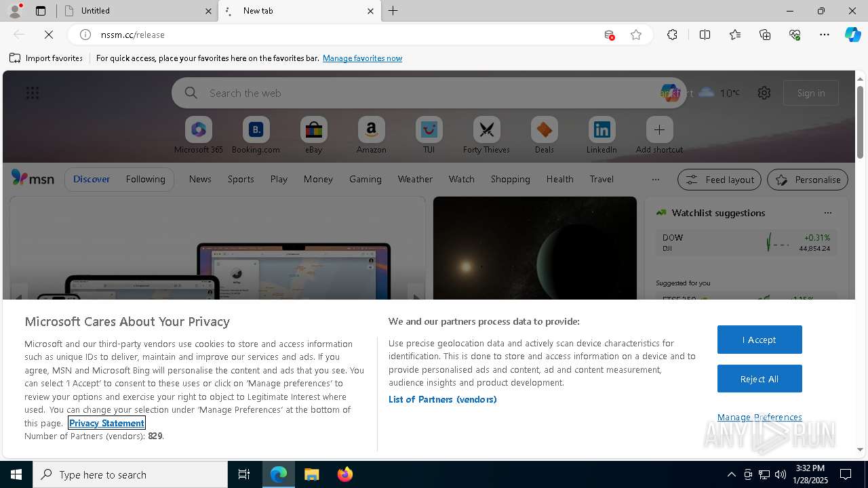Click the Personalise button
The image size is (868, 488).
[x=808, y=180]
